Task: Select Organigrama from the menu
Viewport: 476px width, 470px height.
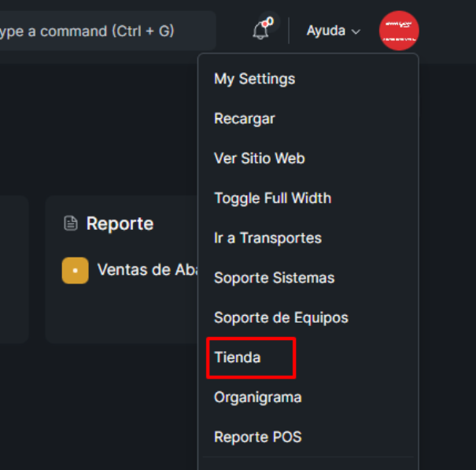Action: coord(257,398)
